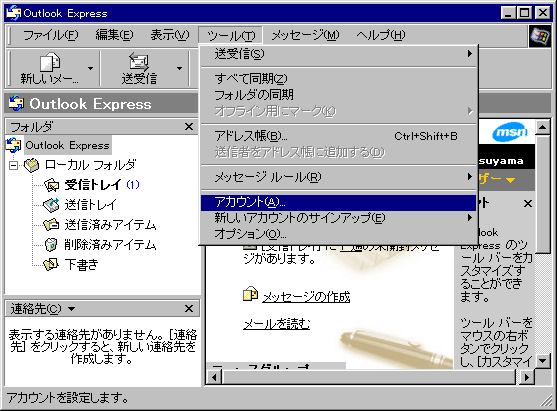Click the orange ザー dropdown arrow
This screenshot has height=411, width=557.
pos(510,180)
